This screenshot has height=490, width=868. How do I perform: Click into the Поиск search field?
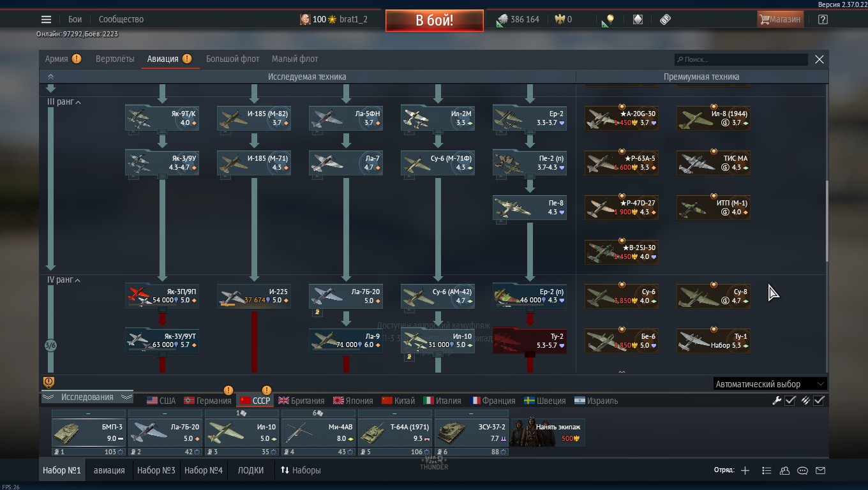coord(742,59)
